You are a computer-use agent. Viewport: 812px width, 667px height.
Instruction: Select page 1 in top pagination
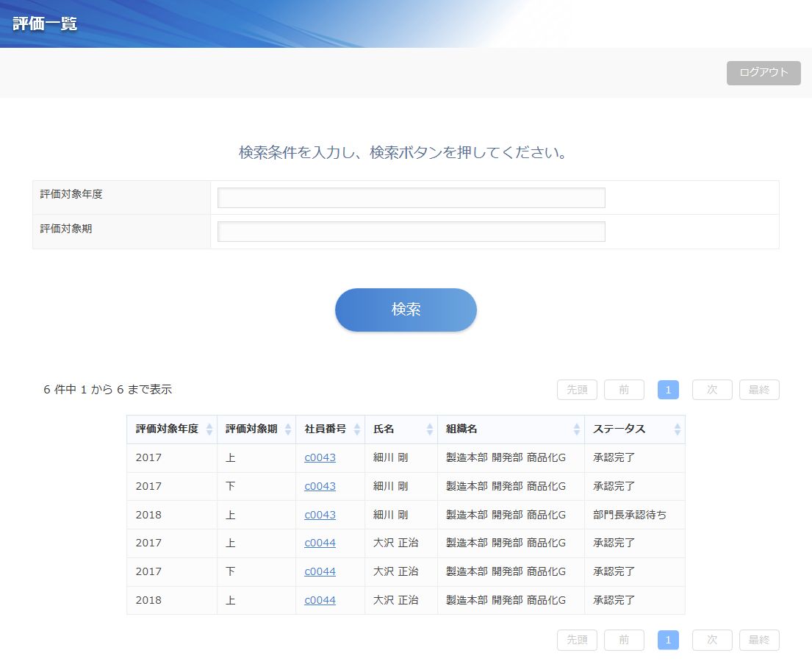click(668, 390)
